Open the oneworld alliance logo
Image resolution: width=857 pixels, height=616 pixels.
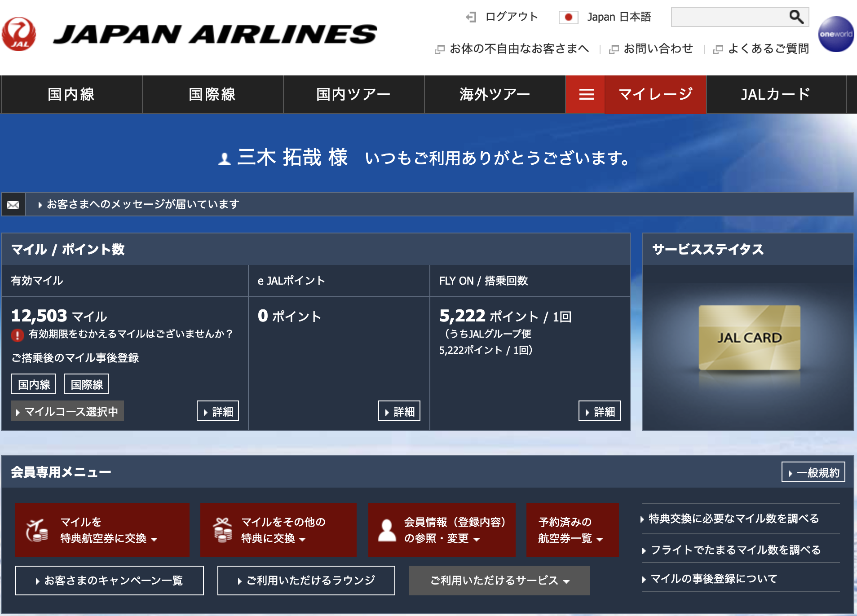pyautogui.click(x=836, y=34)
